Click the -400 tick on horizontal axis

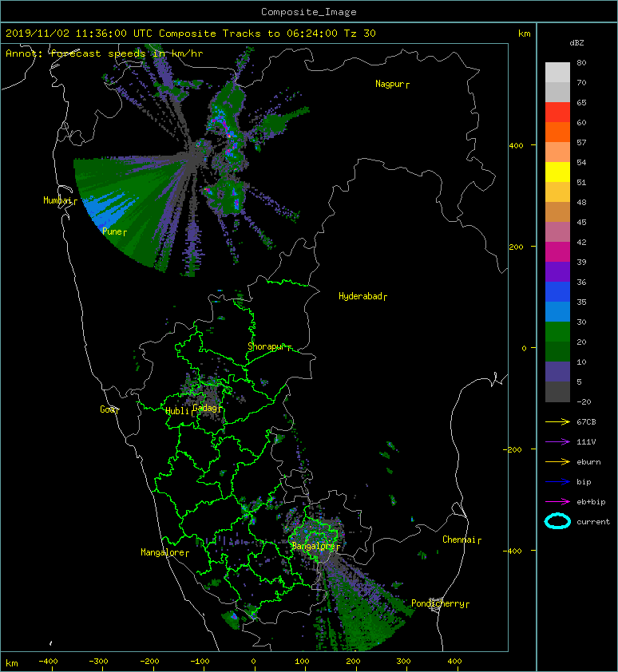pyautogui.click(x=49, y=662)
